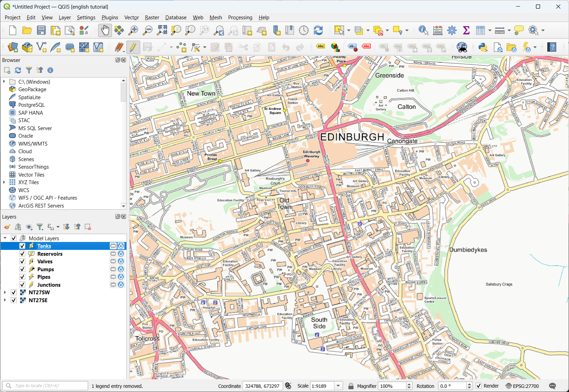The image size is (569, 392).
Task: Open the Statistical Summary sigma icon
Action: coord(466,30)
